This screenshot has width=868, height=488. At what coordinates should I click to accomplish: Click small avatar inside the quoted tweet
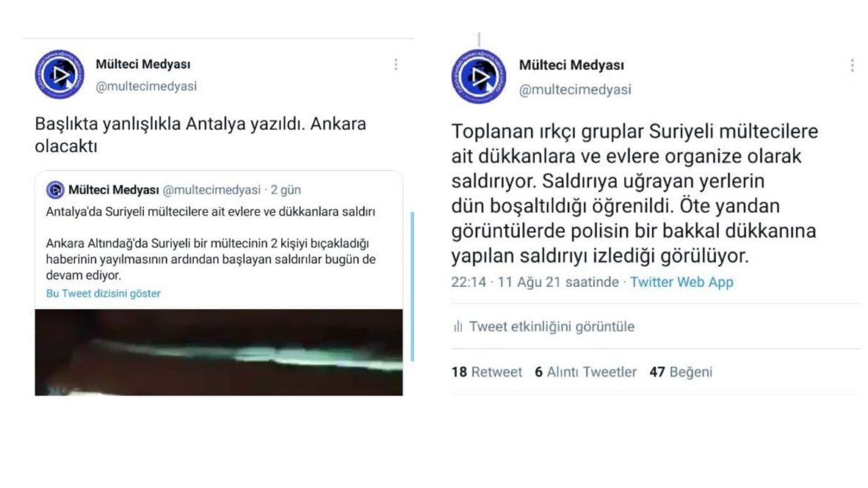tap(55, 190)
